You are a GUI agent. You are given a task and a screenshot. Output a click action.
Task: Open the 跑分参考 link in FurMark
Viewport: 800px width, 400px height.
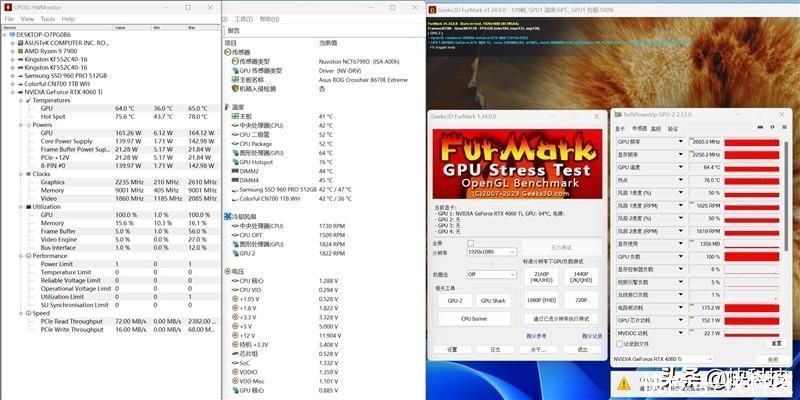[x=536, y=336]
